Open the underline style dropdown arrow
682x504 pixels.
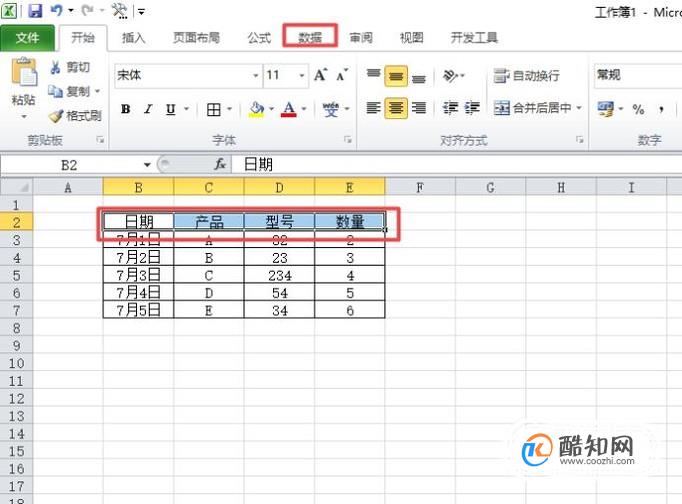point(186,109)
